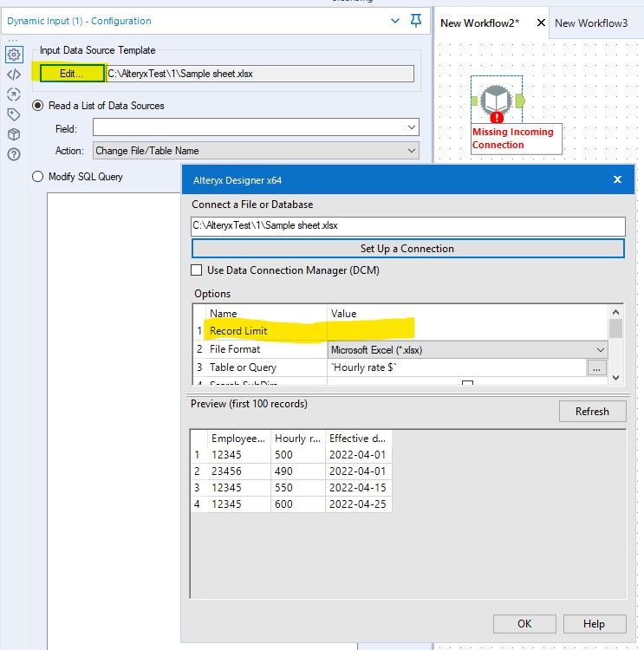Click the Dynamic Input input anchor

click(474, 101)
